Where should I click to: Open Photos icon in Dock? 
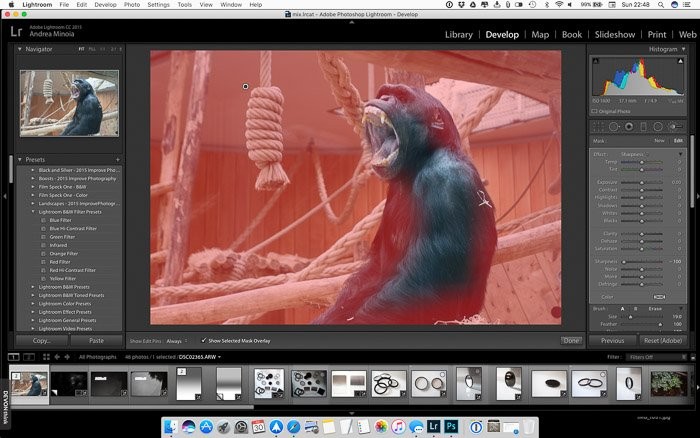tap(381, 427)
